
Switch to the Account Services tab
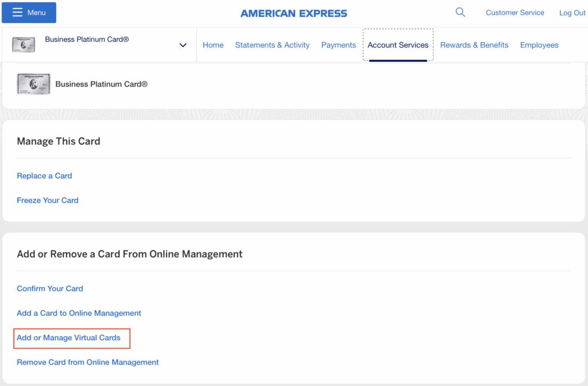click(398, 45)
